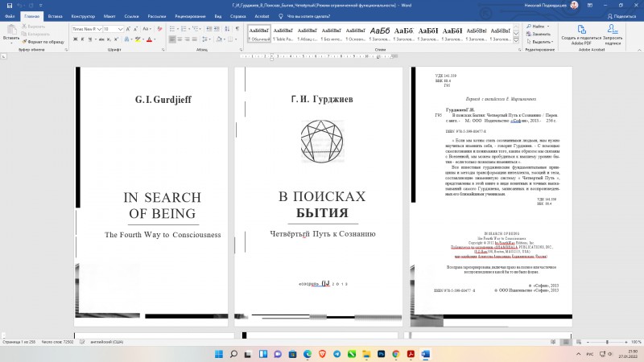
Task: Switch to the Acrobat tab
Action: click(x=262, y=16)
